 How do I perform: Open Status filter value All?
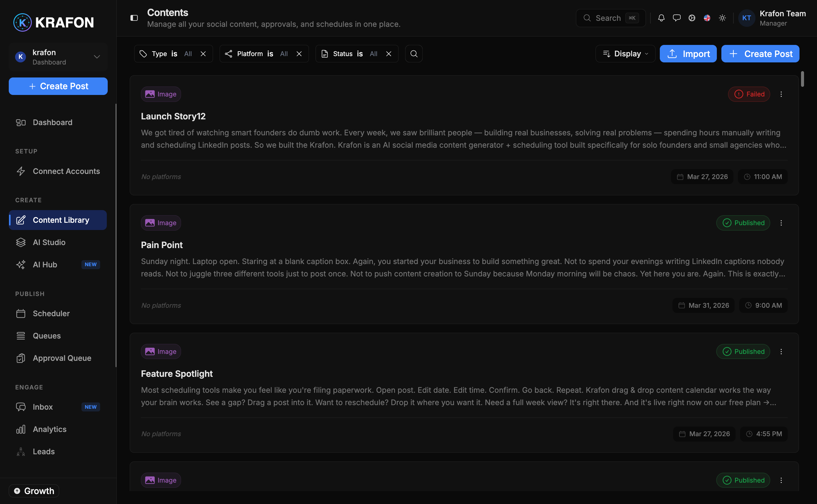(x=373, y=54)
